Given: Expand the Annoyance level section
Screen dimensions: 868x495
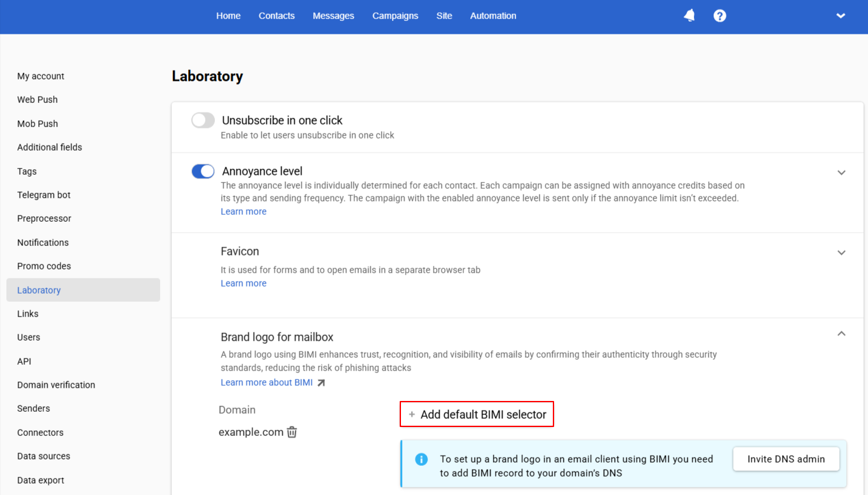Looking at the screenshot, I should [841, 172].
